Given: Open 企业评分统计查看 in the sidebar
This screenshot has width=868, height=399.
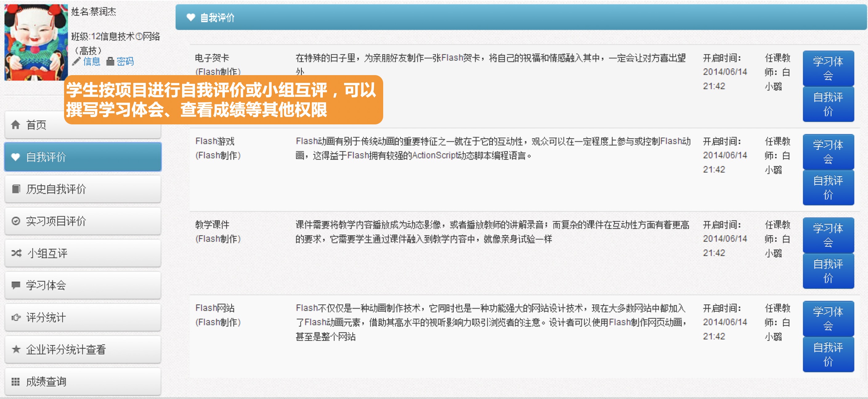Looking at the screenshot, I should [x=83, y=349].
